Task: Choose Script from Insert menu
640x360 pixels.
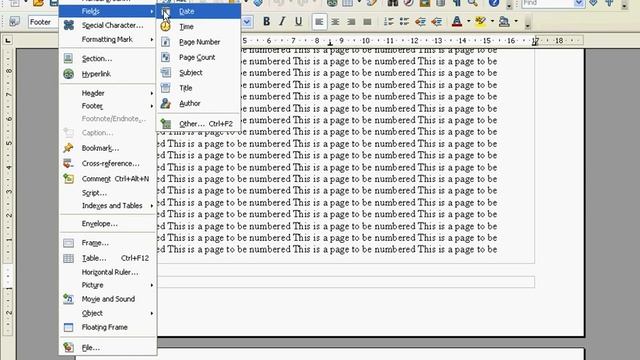Action: coord(108,193)
